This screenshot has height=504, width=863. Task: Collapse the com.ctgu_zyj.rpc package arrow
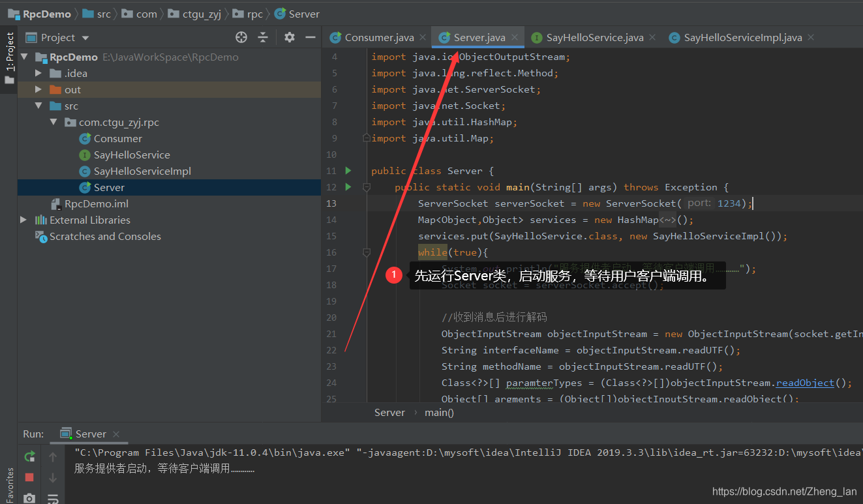tap(54, 122)
